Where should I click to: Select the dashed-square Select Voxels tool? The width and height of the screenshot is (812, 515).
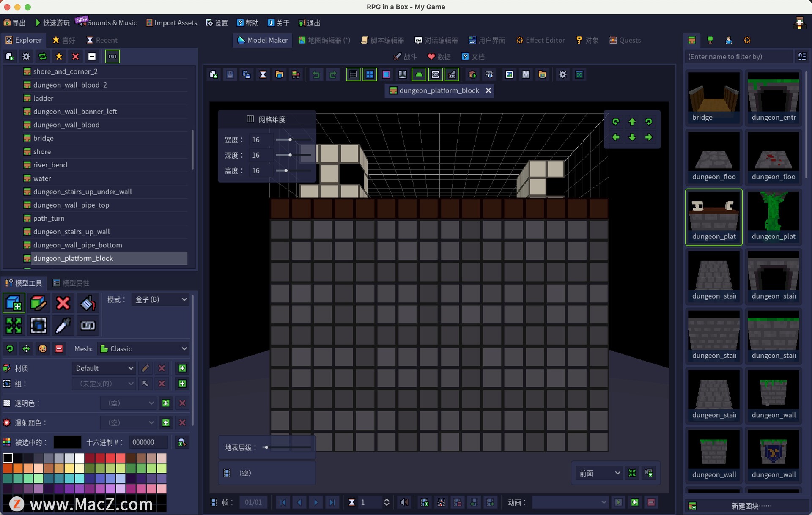pyautogui.click(x=38, y=325)
